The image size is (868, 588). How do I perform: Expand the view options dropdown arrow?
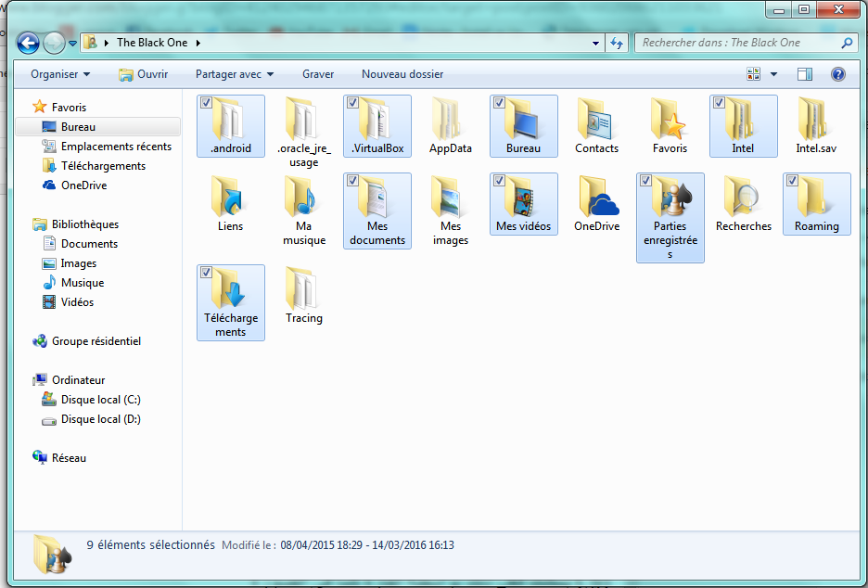click(x=774, y=74)
